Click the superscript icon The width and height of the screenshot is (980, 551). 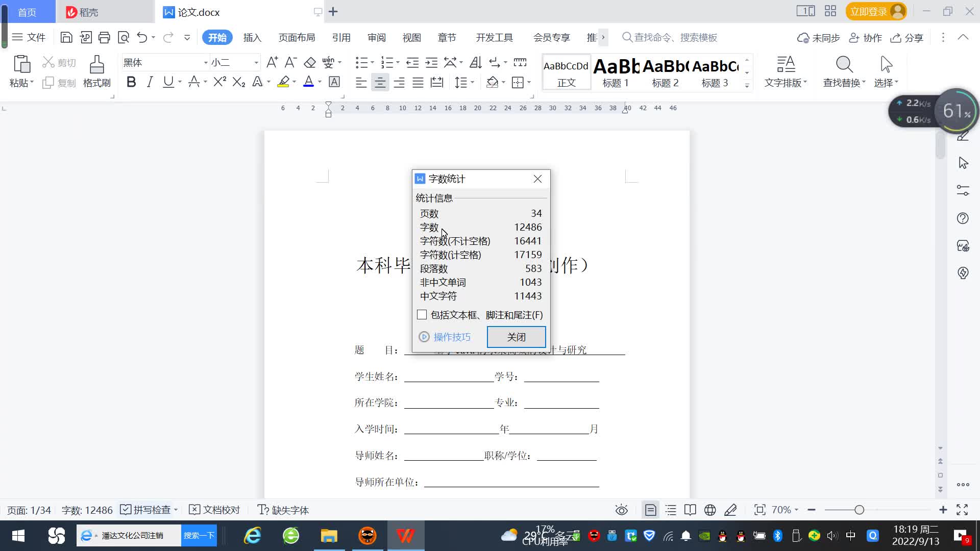[219, 82]
